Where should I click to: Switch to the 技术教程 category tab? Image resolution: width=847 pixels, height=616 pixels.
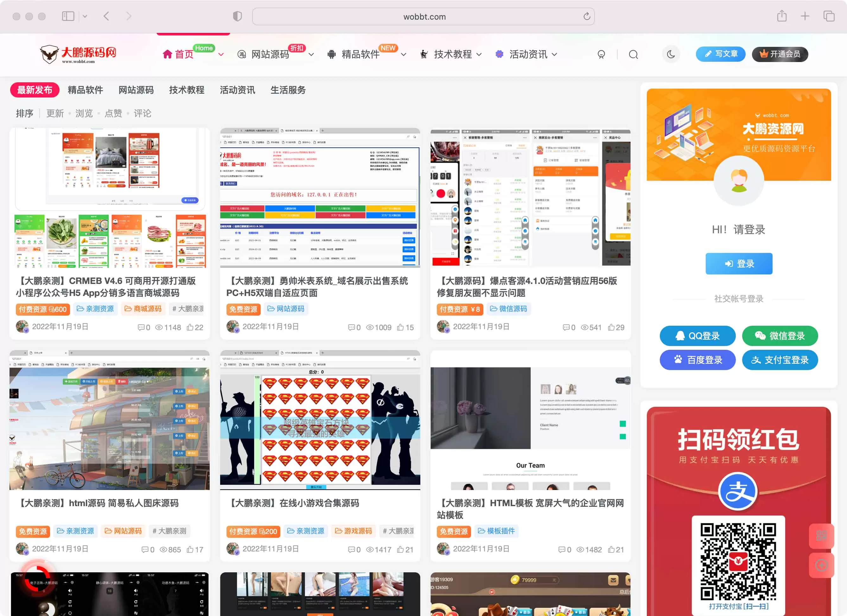tap(187, 90)
